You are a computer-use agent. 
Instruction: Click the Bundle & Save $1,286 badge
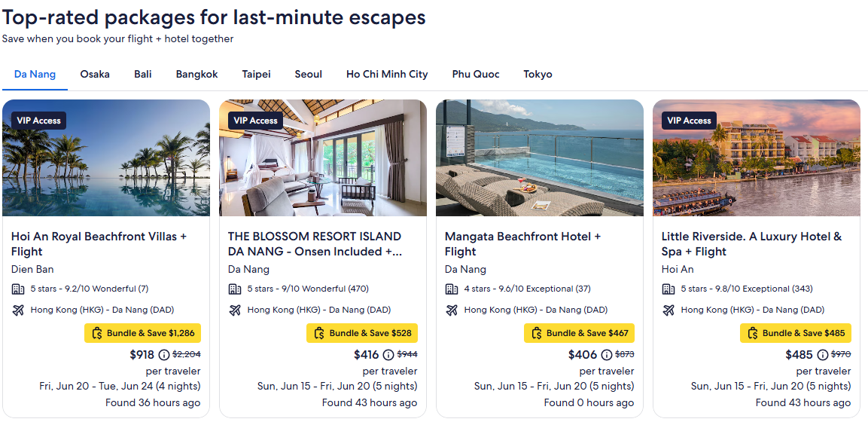click(142, 333)
